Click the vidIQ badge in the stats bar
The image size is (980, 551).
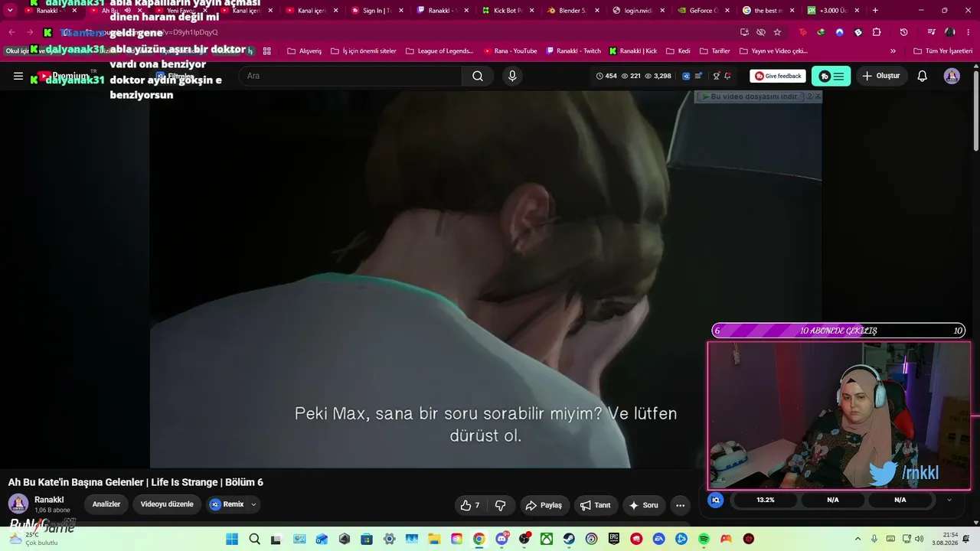(686, 76)
